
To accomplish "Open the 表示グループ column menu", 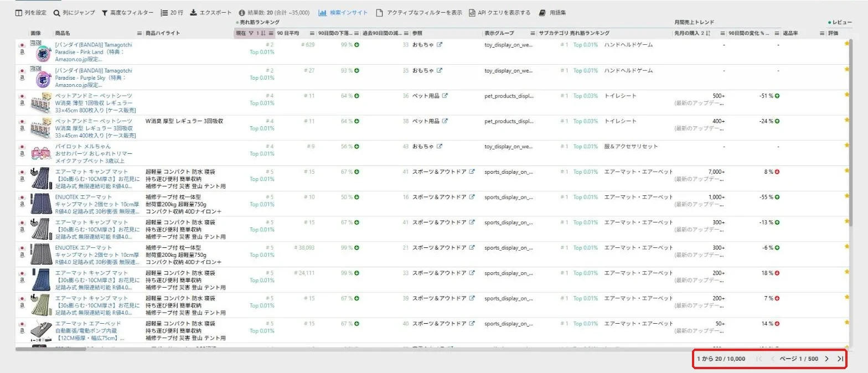I will [x=533, y=33].
